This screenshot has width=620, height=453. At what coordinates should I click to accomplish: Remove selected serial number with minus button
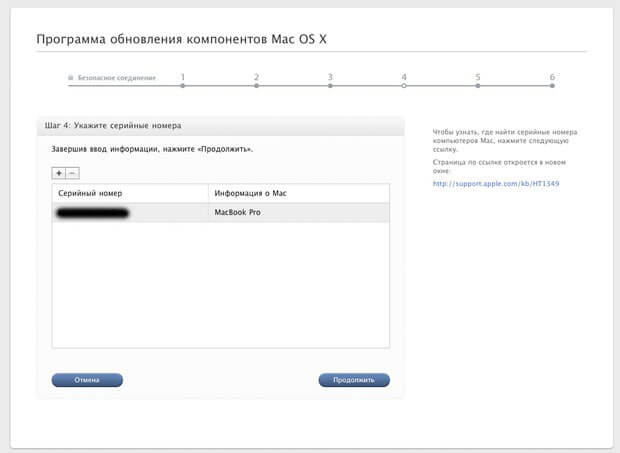(72, 173)
